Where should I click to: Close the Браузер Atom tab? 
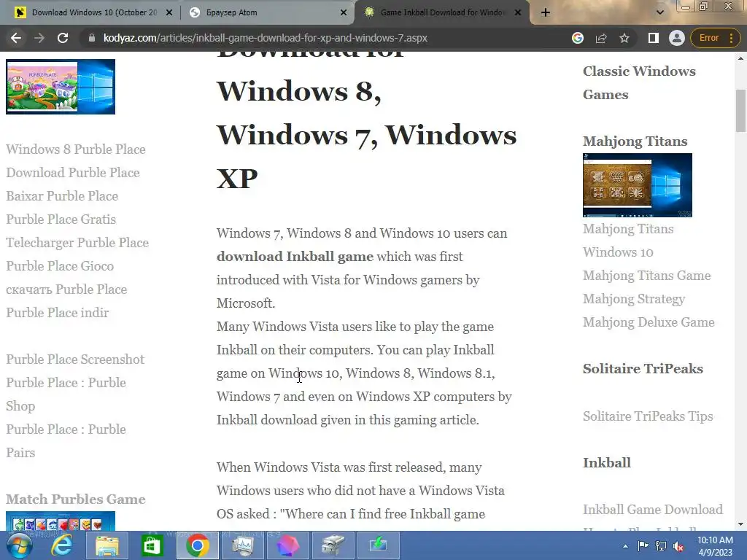click(344, 12)
